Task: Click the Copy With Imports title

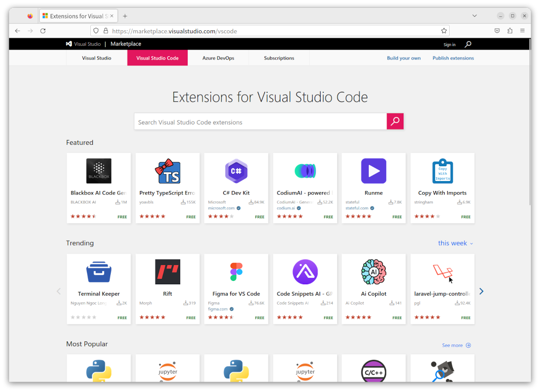Action: 442,193
